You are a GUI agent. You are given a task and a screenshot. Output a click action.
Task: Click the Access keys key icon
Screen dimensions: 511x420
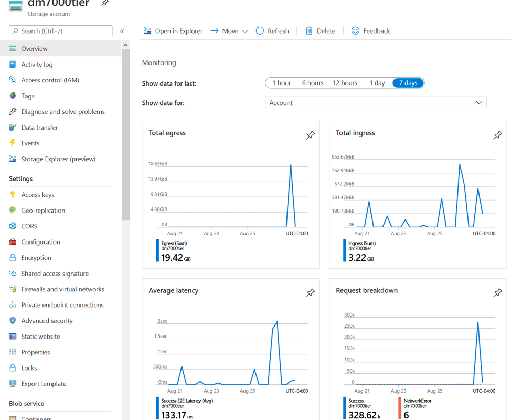pyautogui.click(x=13, y=195)
